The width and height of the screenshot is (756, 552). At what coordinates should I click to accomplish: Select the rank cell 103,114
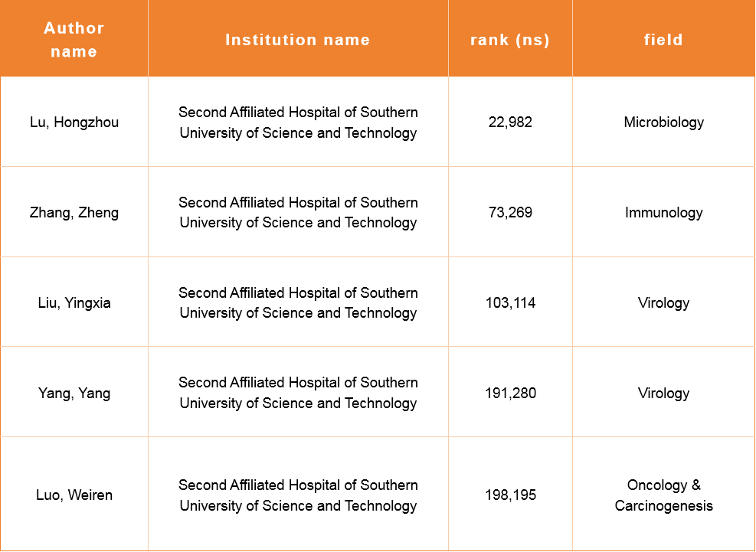[510, 303]
